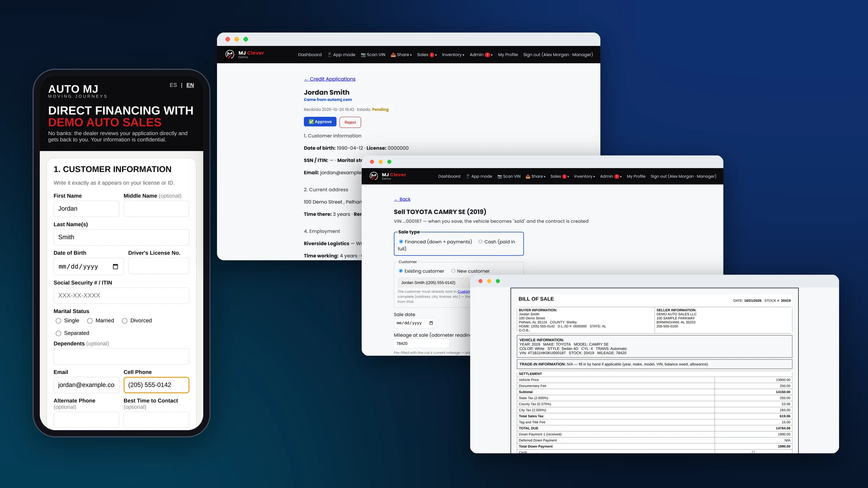Expand Inventory menu in Sell Toyota window
The width and height of the screenshot is (868, 488).
point(584,176)
